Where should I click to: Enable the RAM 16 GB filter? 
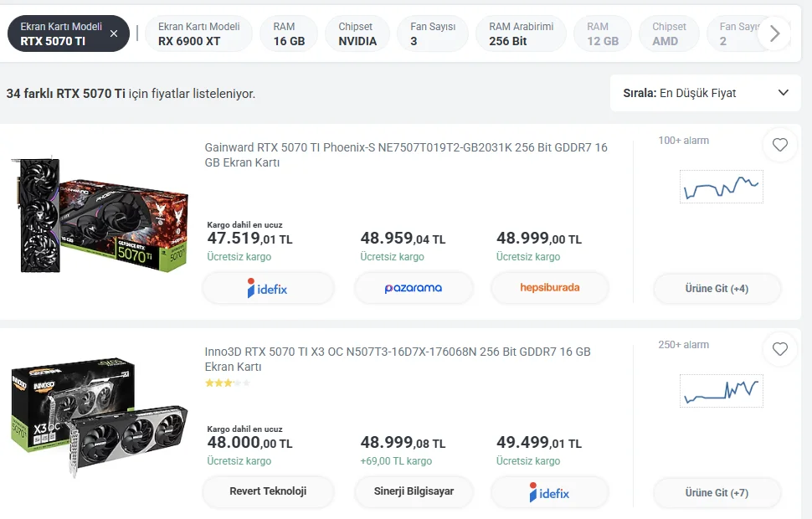(289, 33)
